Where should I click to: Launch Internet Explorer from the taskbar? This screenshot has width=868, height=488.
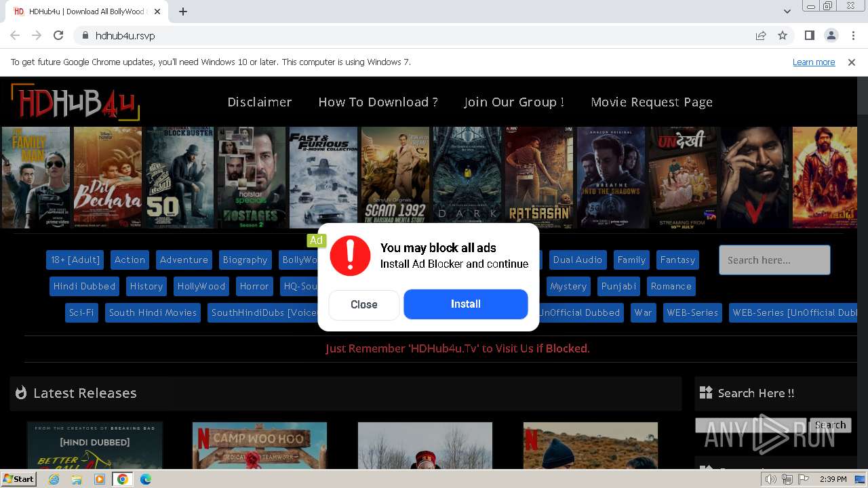(x=54, y=479)
